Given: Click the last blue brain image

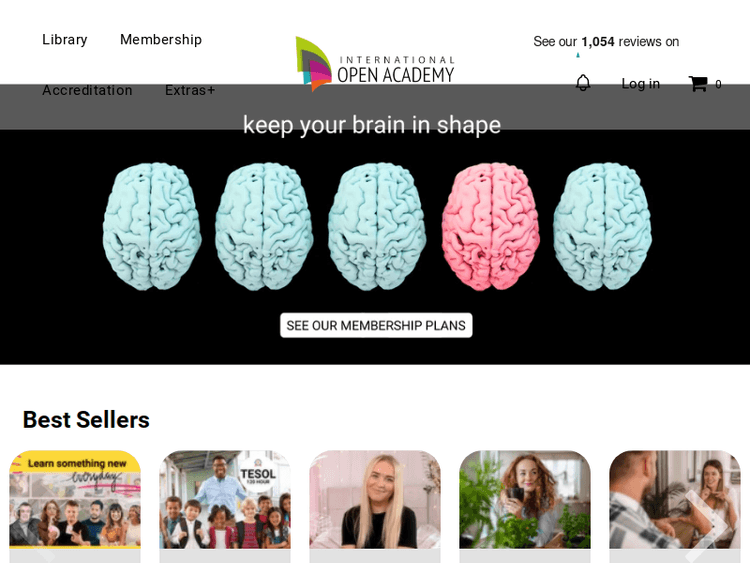Looking at the screenshot, I should [x=603, y=226].
